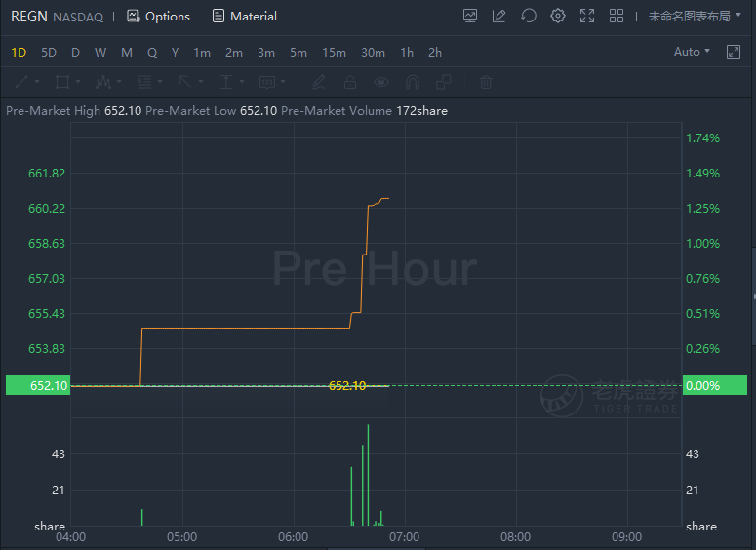Click the 661.82 price axis value
This screenshot has width=756, height=550.
tap(47, 173)
